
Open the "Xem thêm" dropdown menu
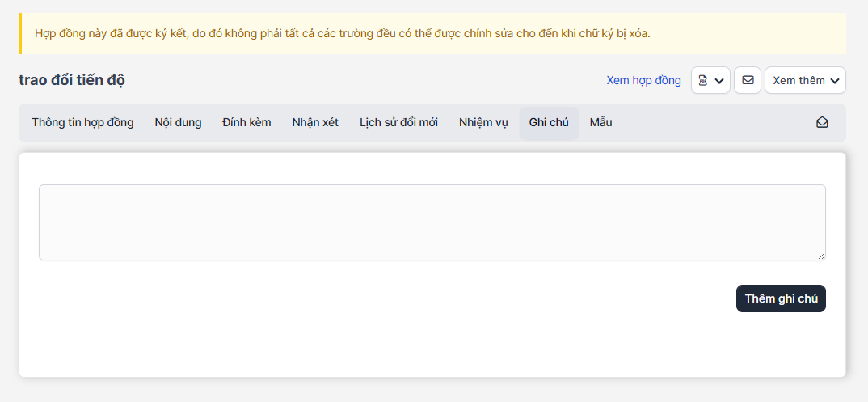pyautogui.click(x=805, y=80)
